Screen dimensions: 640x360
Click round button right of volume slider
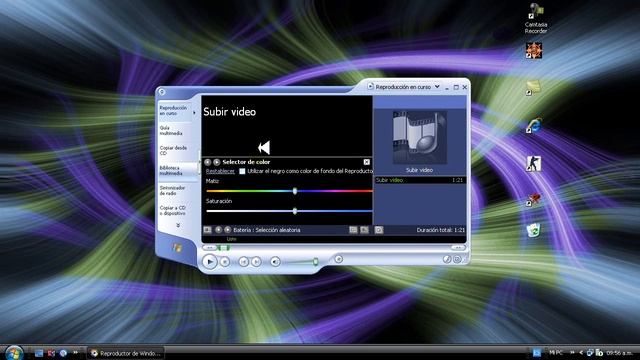tap(338, 259)
